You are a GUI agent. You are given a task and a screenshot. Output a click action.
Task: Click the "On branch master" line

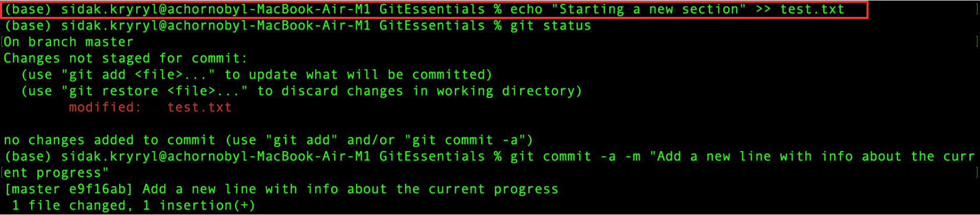pos(68,42)
